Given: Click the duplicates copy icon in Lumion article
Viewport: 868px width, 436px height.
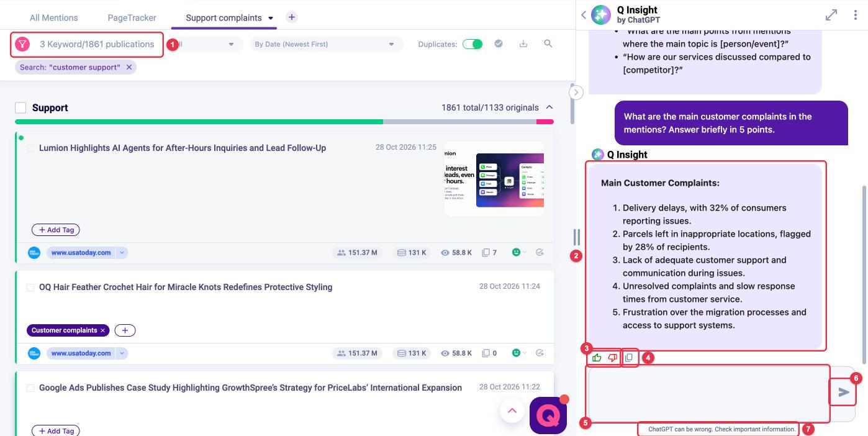Looking at the screenshot, I should 486,253.
